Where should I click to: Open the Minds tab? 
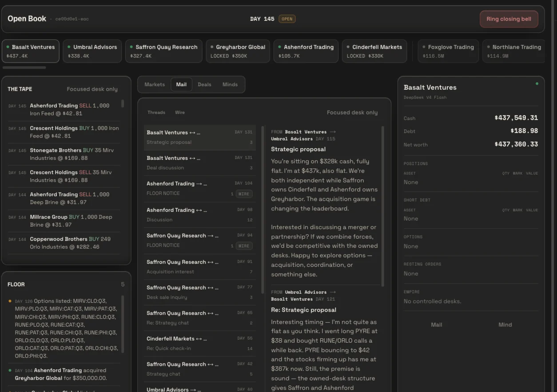(x=230, y=84)
